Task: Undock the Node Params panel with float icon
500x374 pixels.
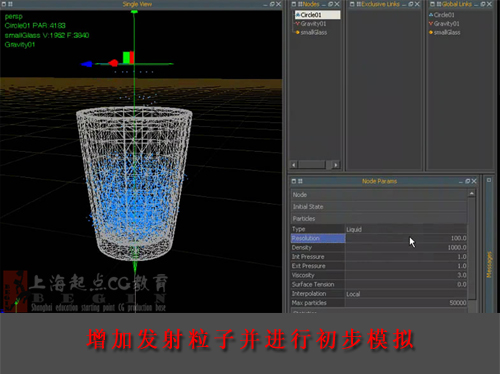Action: (467, 181)
